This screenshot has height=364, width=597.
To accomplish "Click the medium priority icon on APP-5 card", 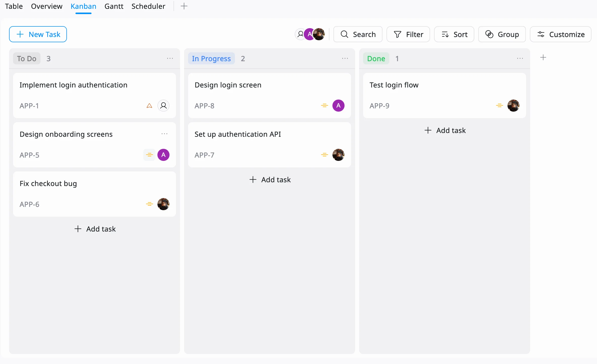I will [x=149, y=155].
